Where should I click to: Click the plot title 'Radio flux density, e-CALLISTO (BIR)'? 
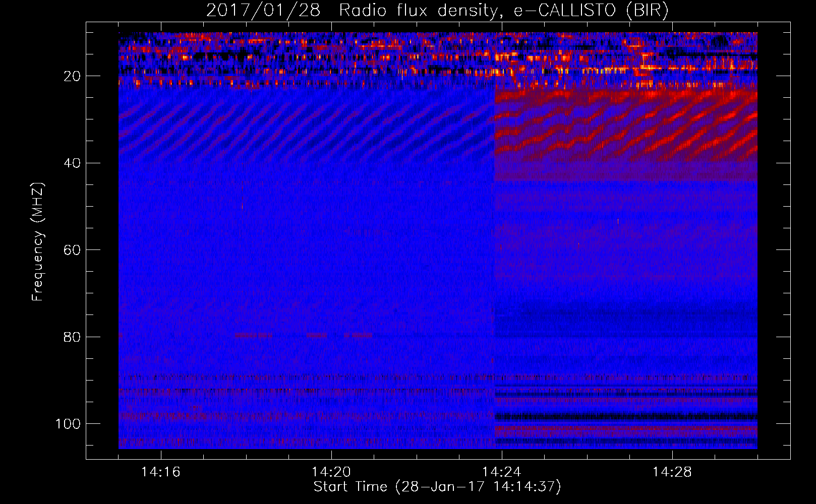click(x=503, y=11)
